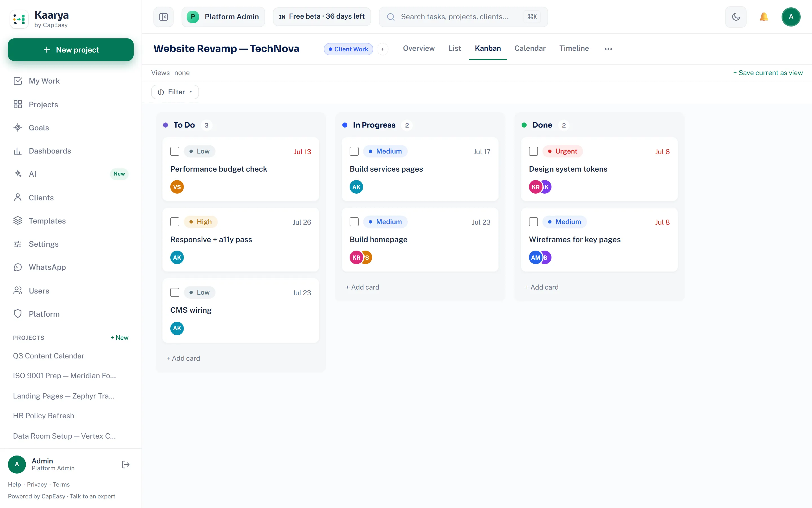
Task: Open the AI section
Action: point(70,174)
